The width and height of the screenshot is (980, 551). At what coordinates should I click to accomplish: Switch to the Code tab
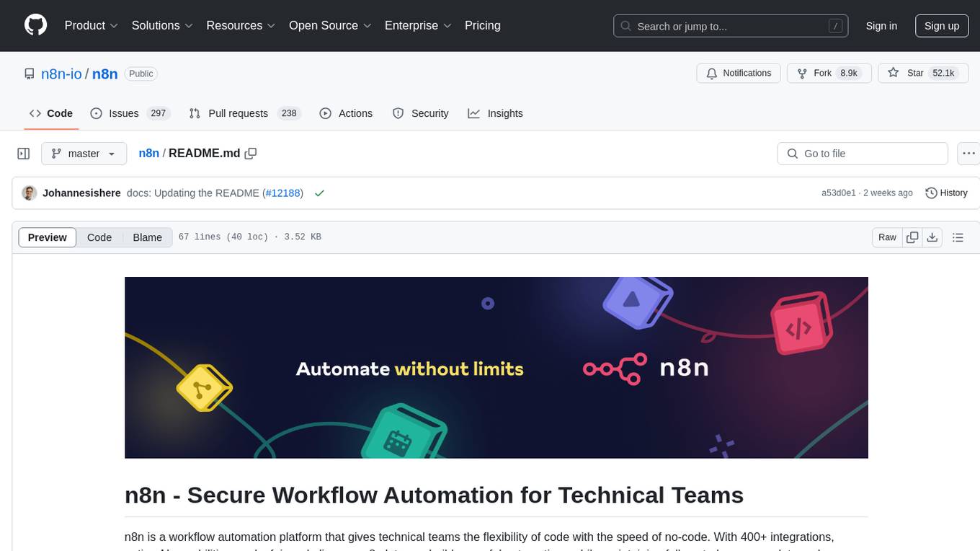[x=51, y=113]
